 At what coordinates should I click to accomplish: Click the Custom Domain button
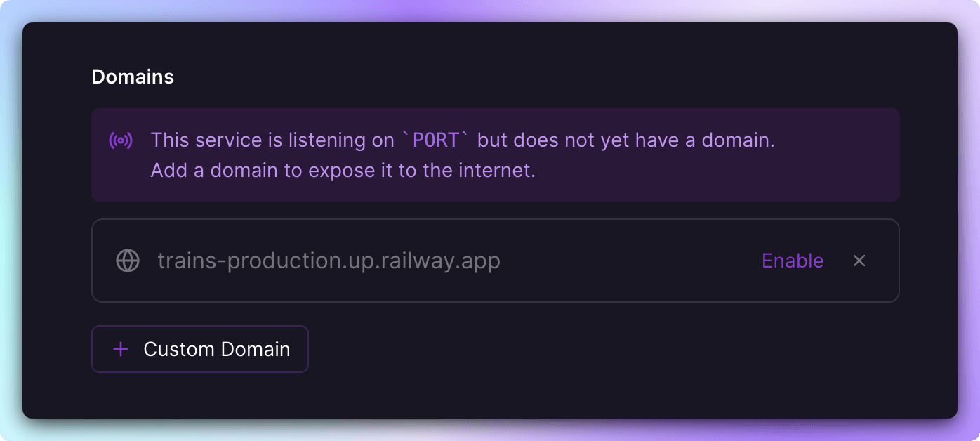click(199, 349)
